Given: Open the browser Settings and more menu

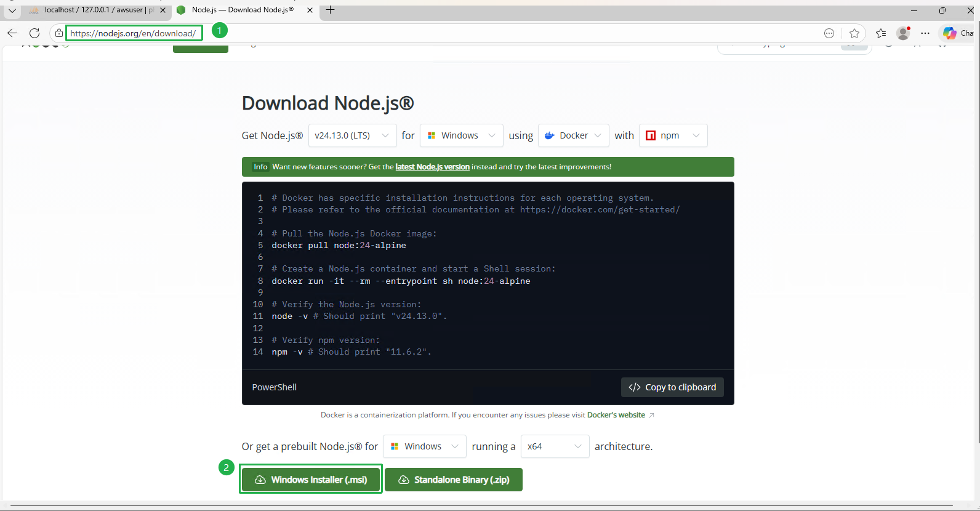Looking at the screenshot, I should coord(925,33).
